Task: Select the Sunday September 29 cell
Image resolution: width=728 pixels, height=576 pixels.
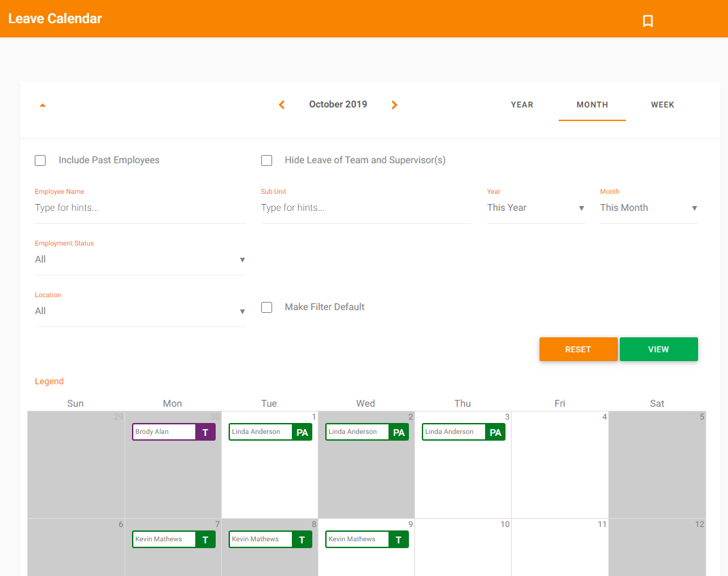Action: click(76, 465)
